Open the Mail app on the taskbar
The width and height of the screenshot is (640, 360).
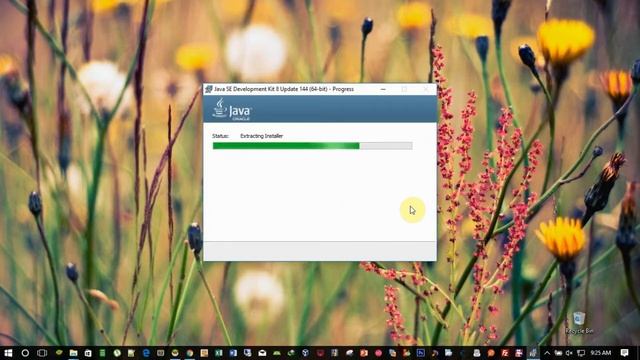[262, 353]
